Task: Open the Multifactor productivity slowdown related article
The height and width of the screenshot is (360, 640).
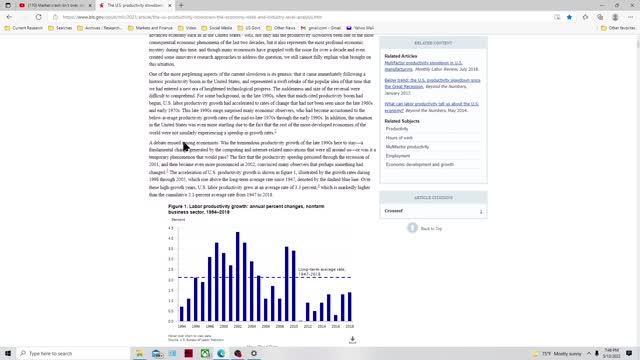Action: [x=423, y=66]
